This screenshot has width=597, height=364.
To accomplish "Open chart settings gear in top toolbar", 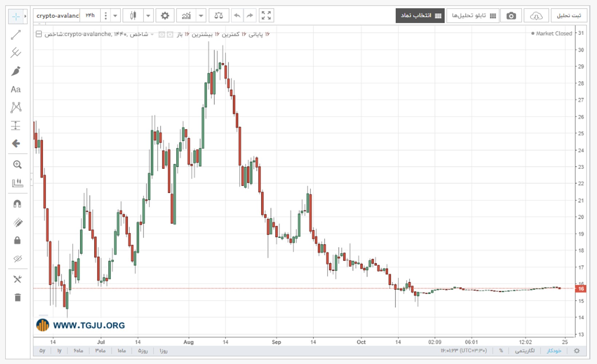I will 165,16.
